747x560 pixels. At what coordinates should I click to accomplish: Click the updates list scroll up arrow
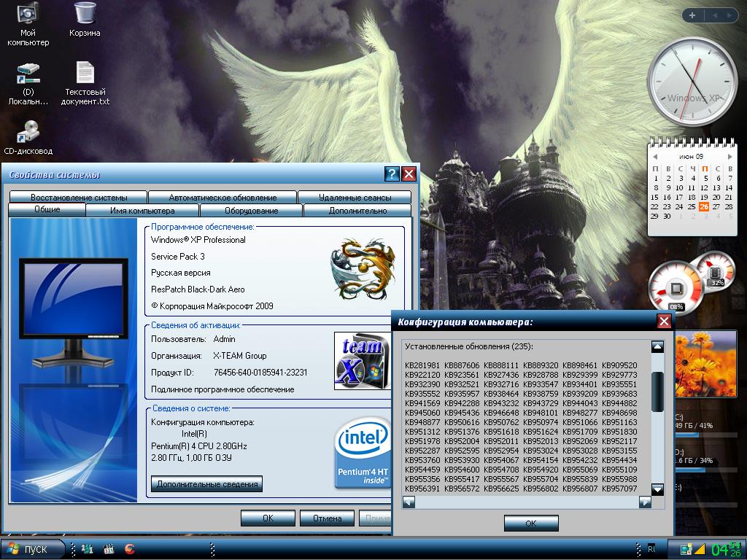[x=657, y=346]
